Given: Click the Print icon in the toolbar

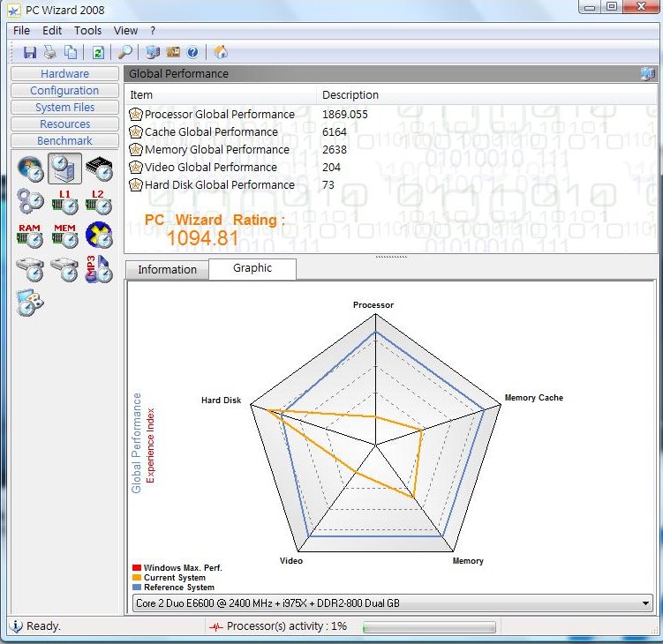Looking at the screenshot, I should pyautogui.click(x=50, y=52).
